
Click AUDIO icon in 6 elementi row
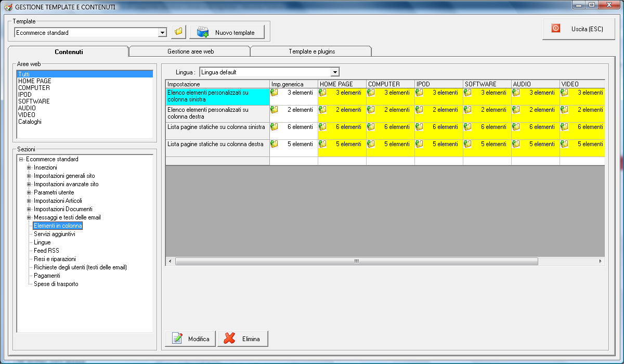(x=516, y=127)
